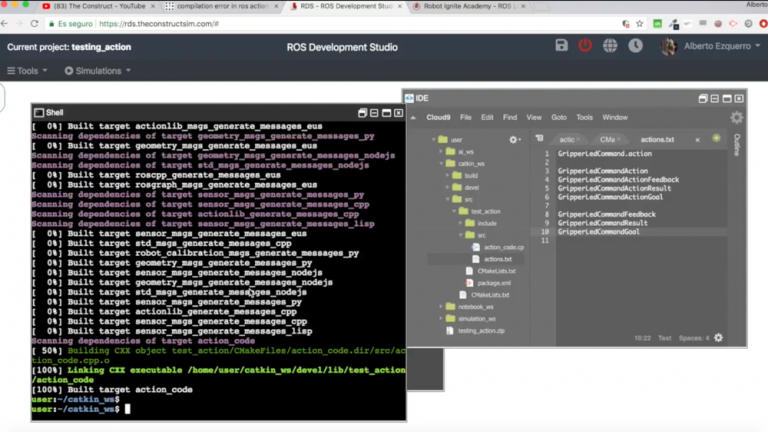Detach the Shell window with overlapping-squares icon
Screen dimensions: 768x432
(x=362, y=113)
